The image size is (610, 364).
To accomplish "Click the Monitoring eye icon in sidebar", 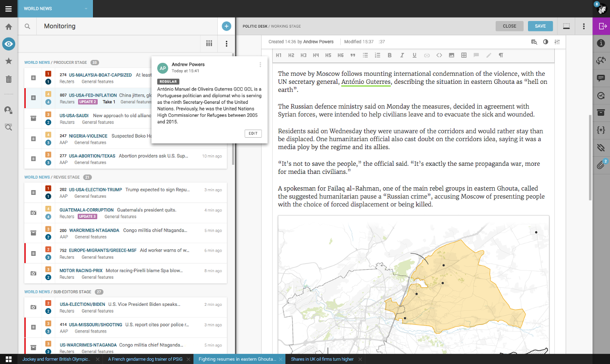I will (x=9, y=44).
